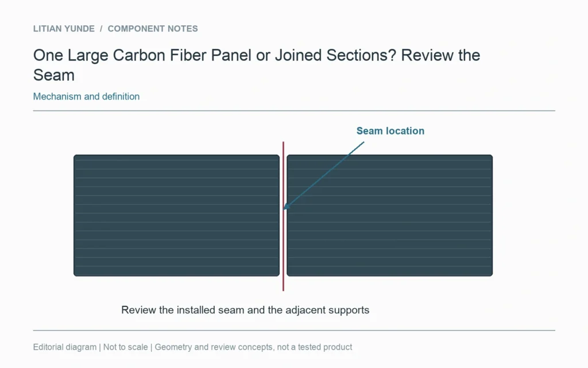
Task: Click the left carbon fiber panel
Action: [177, 216]
